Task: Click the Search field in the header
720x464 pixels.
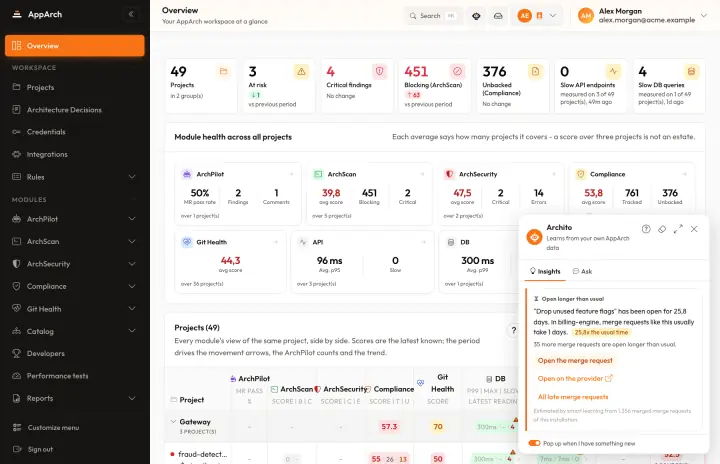Action: [x=433, y=16]
